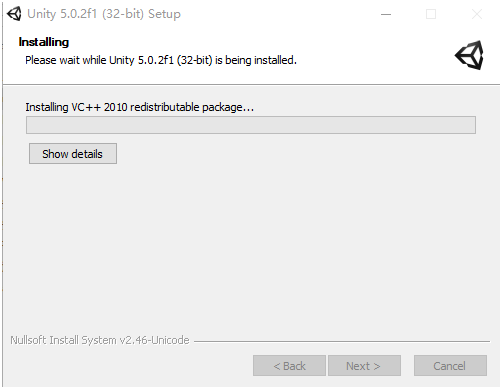Close the Unity Setup window

click(477, 14)
